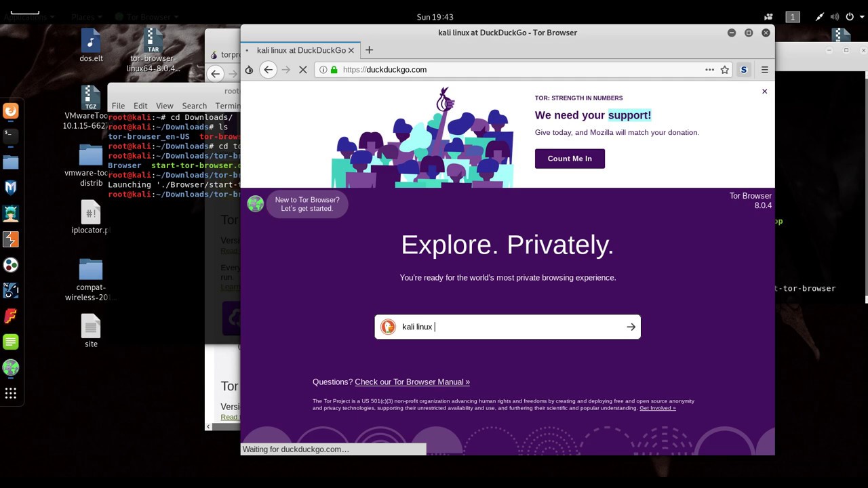This screenshot has width=868, height=488.
Task: Click the 'New to Tor Browser? Let's get started' bubble
Action: (307, 204)
